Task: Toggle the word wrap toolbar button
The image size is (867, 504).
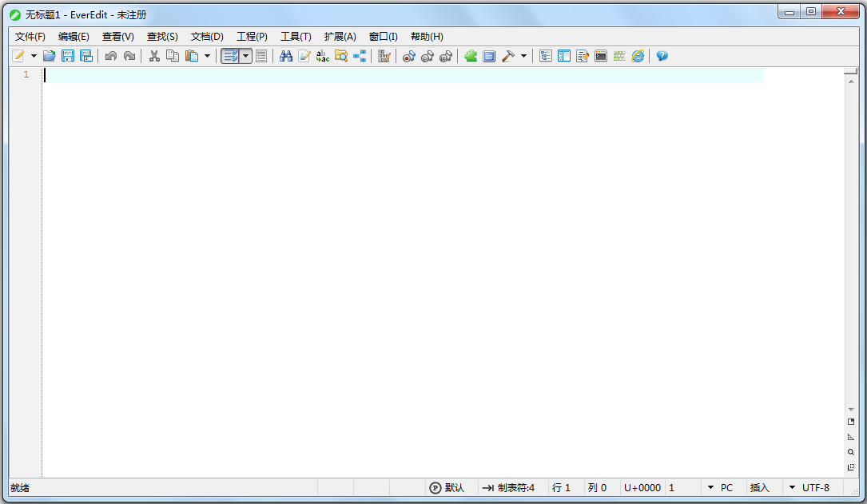Action: pos(230,56)
